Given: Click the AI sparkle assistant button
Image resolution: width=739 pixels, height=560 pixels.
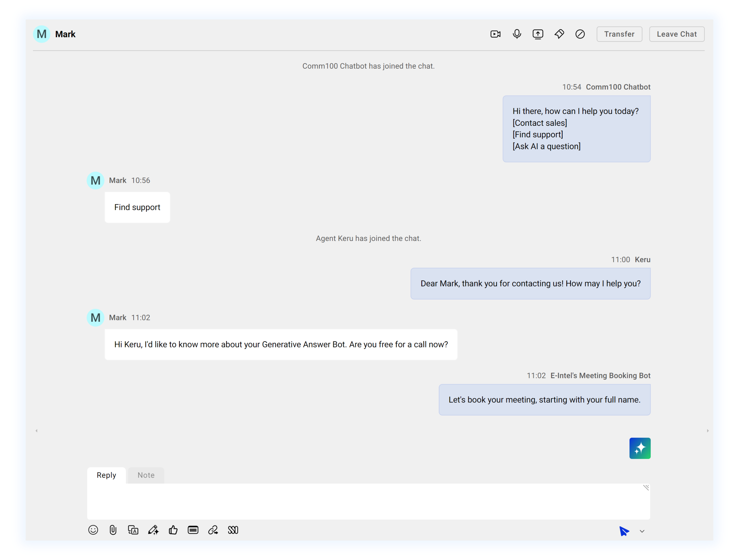Looking at the screenshot, I should pyautogui.click(x=640, y=448).
